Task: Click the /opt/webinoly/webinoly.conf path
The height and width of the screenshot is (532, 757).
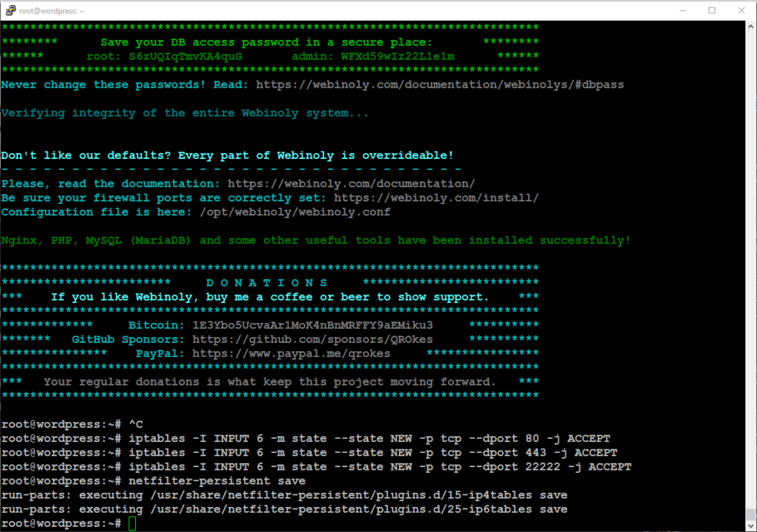Action: point(295,212)
